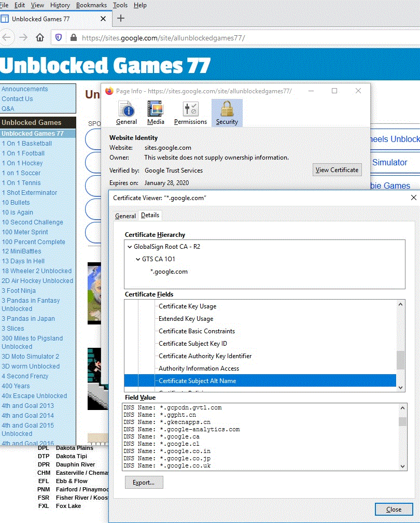Open 4th and Goal 2014 link
Image resolution: width=420 pixels, height=523 pixels.
(27, 415)
